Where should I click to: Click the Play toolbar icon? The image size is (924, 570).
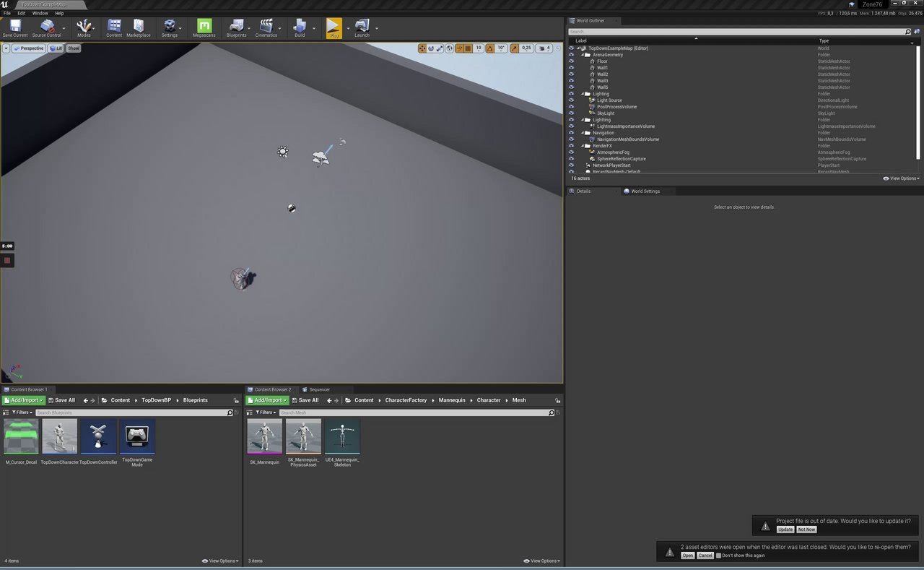(x=334, y=28)
